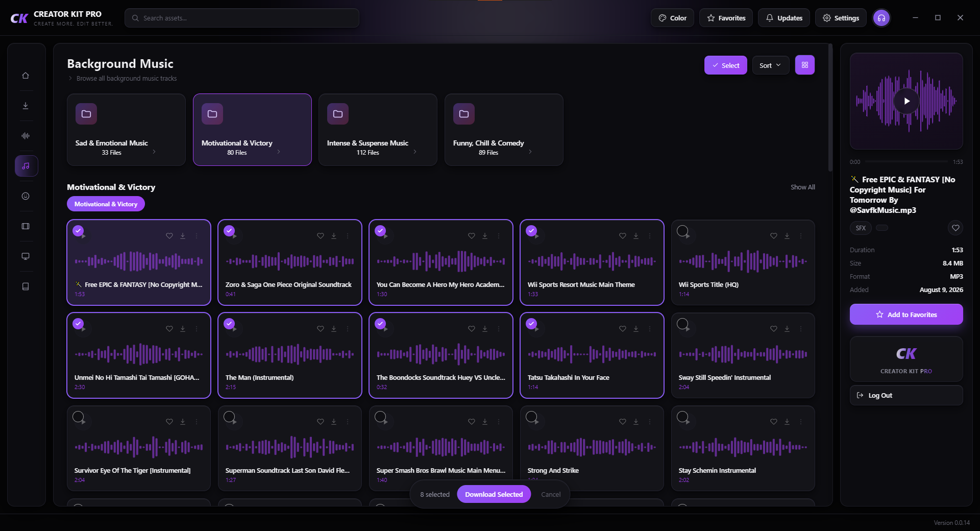The height and width of the screenshot is (531, 980).
Task: Open the Downloads icon in the sidebar
Action: [x=26, y=106]
